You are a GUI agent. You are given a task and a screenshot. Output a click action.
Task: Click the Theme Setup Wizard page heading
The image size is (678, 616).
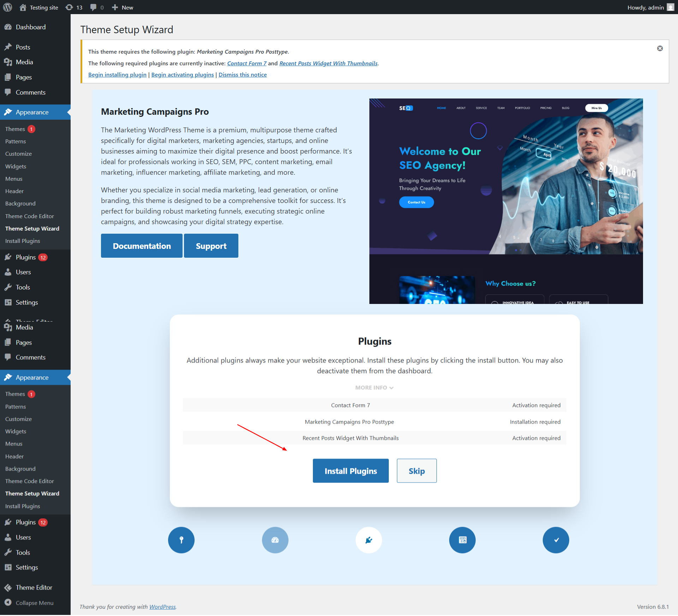[x=127, y=30]
